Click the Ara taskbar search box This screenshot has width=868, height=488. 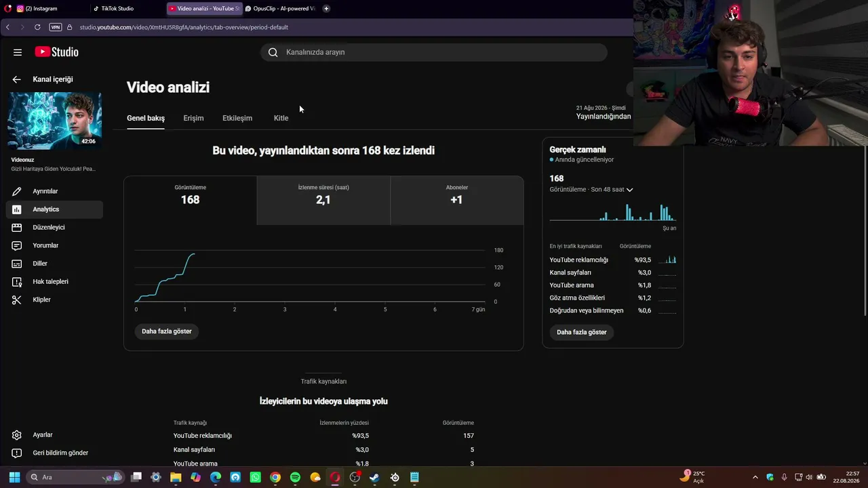(x=75, y=477)
